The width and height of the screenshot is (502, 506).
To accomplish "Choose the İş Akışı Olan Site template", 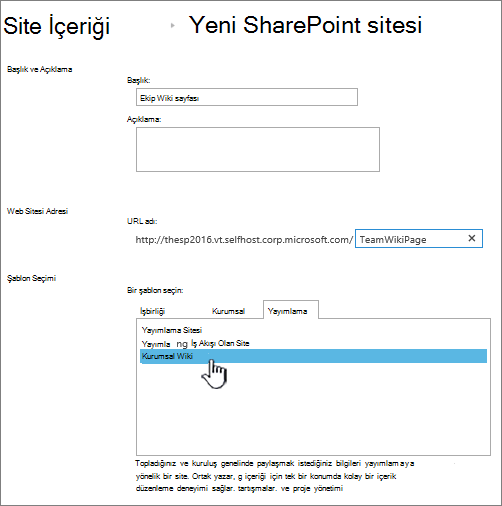I will pos(195,344).
